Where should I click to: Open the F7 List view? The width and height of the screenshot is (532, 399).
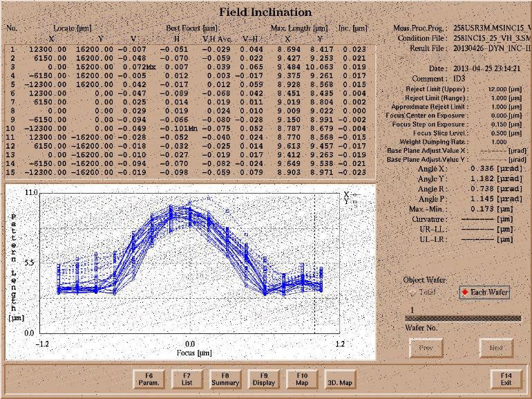pos(187,378)
